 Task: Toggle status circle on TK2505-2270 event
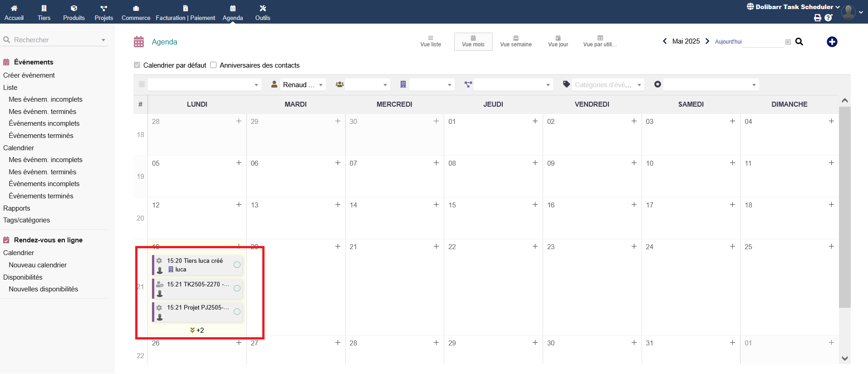pyautogui.click(x=237, y=288)
